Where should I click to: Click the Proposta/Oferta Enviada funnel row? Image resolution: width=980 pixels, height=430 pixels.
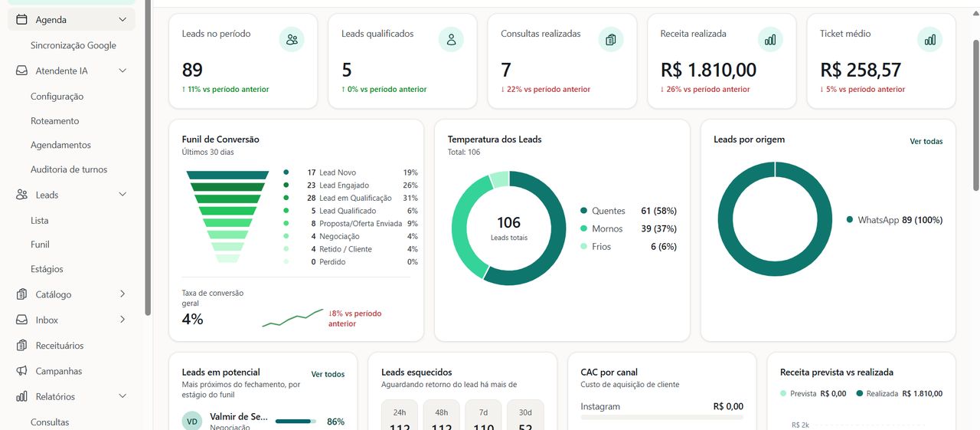[x=350, y=224]
